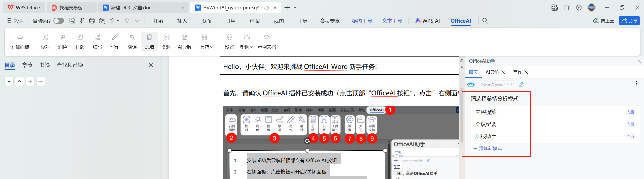Undo the last action

112,21
